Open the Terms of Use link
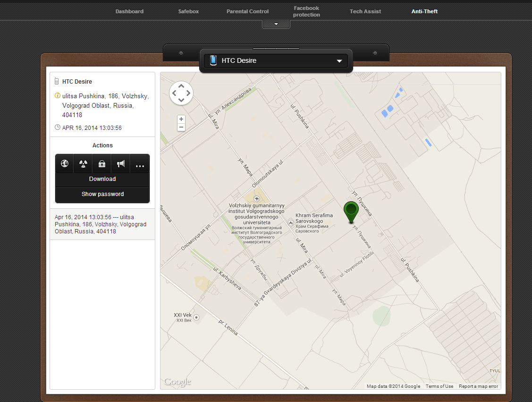This screenshot has height=402, width=532. click(439, 386)
